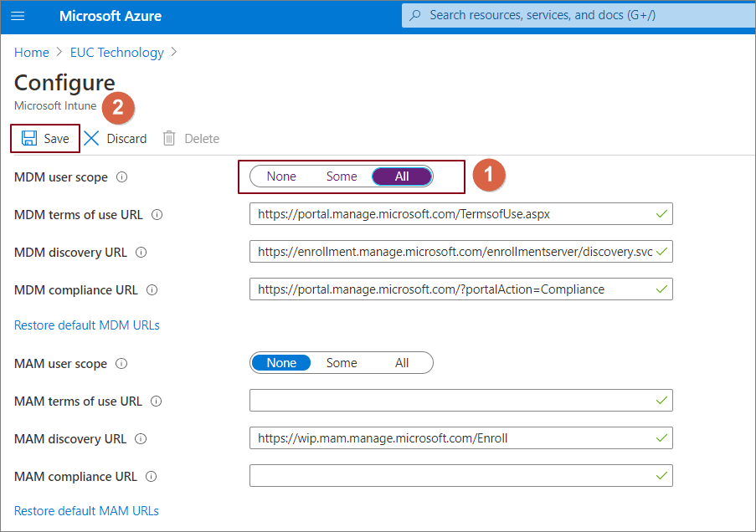The height and width of the screenshot is (532, 756).
Task: Click the Microsoft Intune subtitle
Action: (x=55, y=105)
